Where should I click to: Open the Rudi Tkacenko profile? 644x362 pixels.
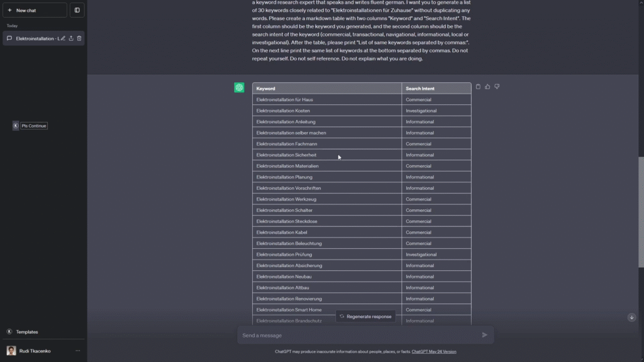[35, 351]
